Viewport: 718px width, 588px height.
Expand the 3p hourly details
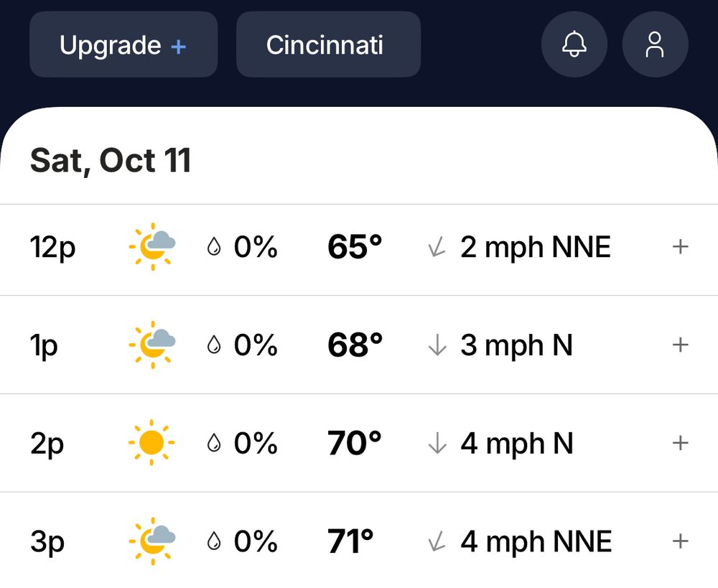point(679,541)
